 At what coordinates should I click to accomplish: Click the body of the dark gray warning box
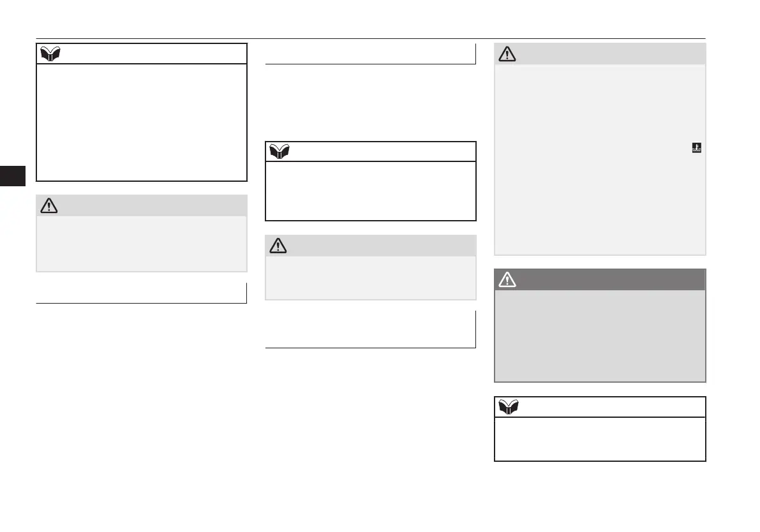600,336
